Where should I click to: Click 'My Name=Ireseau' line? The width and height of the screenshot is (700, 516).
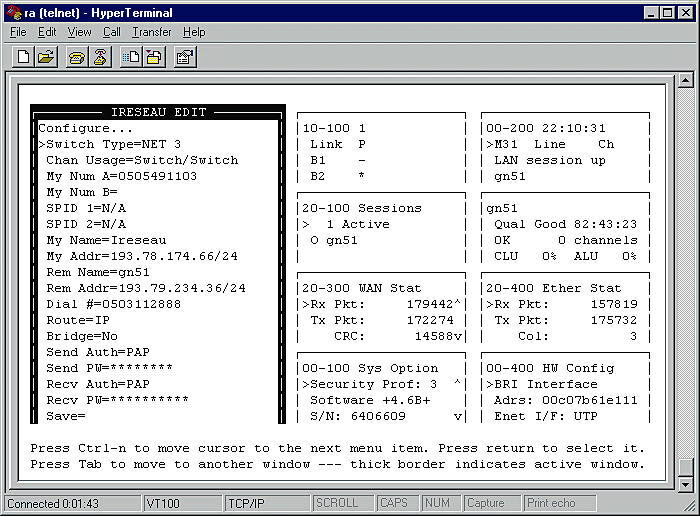(106, 241)
